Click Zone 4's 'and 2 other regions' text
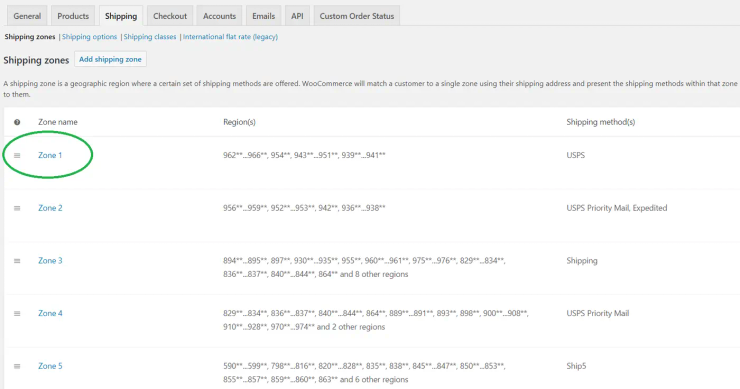The width and height of the screenshot is (740, 389). (x=351, y=327)
